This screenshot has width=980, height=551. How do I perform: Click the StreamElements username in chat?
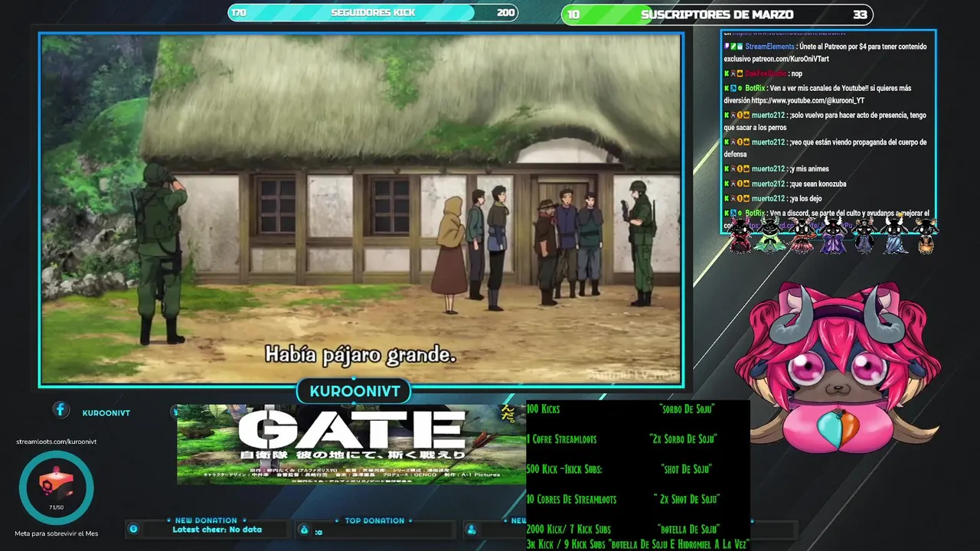(x=771, y=47)
